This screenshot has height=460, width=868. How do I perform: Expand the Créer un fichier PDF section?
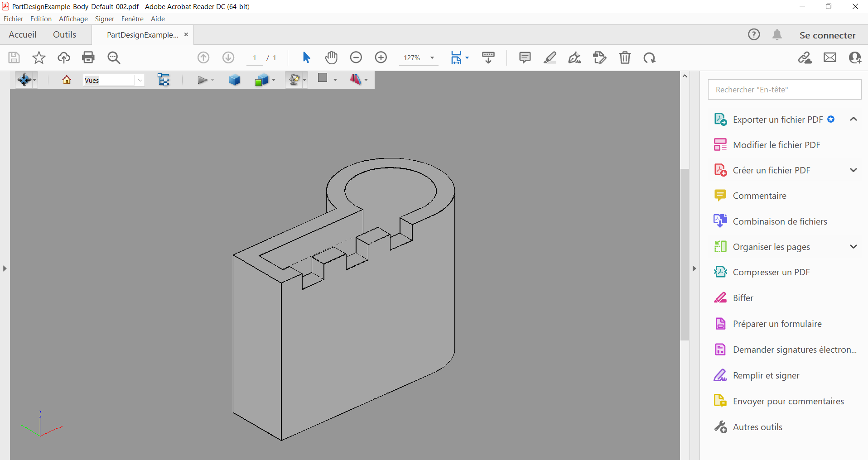[x=854, y=170]
